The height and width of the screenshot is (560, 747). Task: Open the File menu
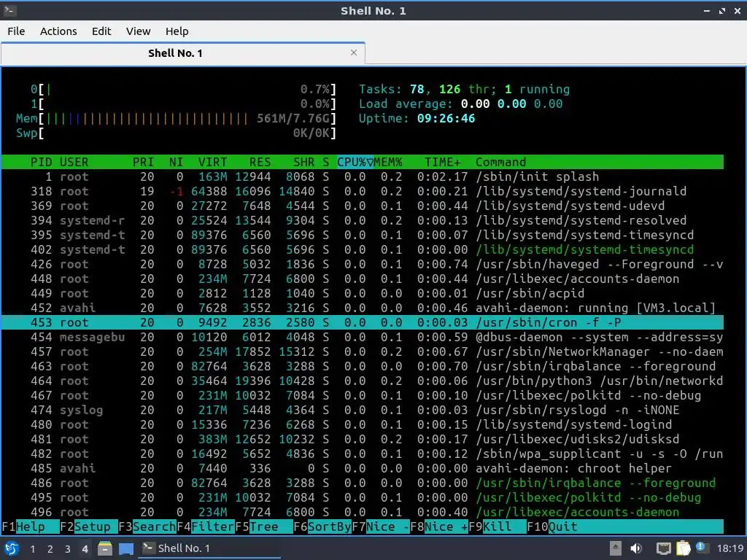(x=16, y=31)
